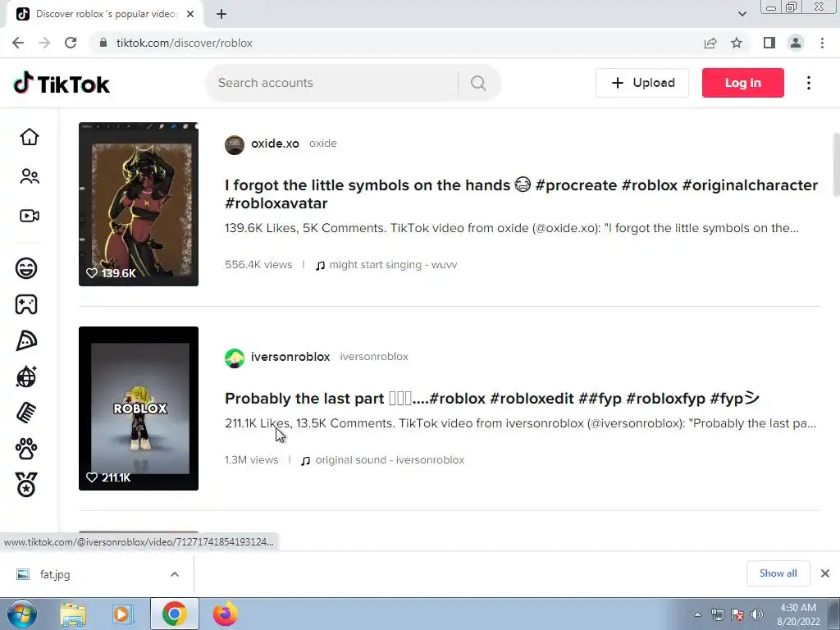The width and height of the screenshot is (840, 630).
Task: Click the network connection tray icon
Action: click(x=717, y=614)
